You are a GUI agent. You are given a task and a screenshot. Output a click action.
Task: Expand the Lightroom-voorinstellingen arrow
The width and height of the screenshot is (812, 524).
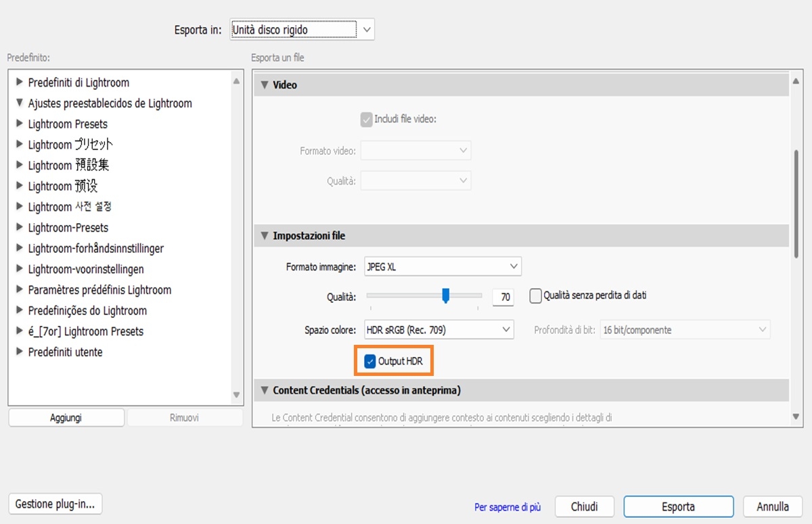click(20, 269)
